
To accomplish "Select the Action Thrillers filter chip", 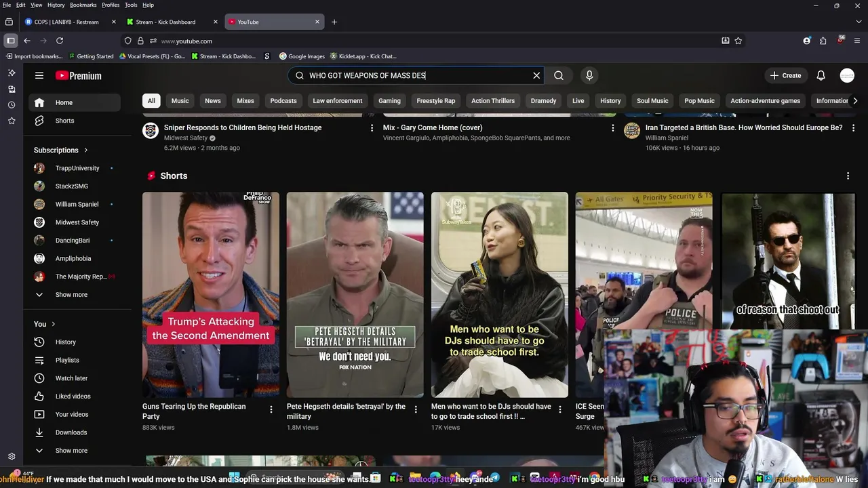I will point(493,101).
